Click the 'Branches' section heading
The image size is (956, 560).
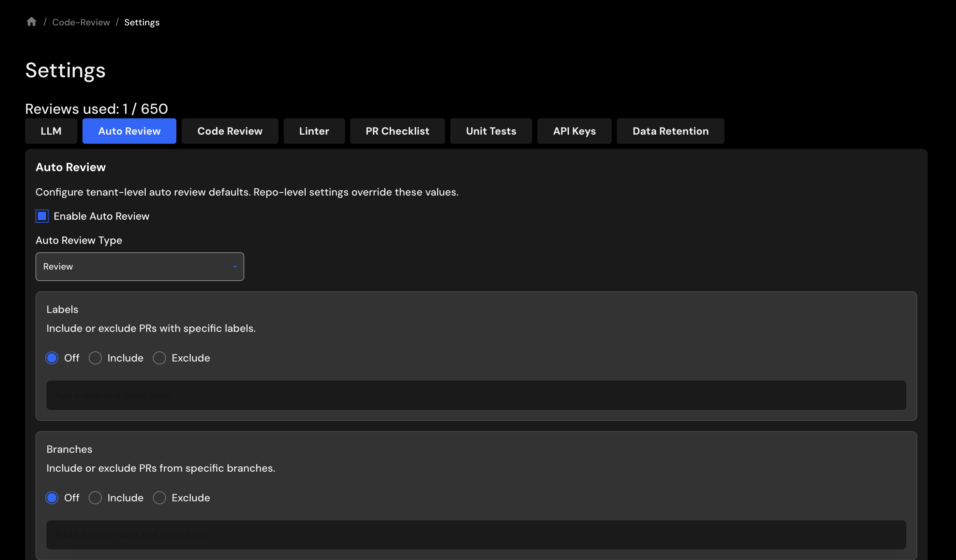(x=69, y=449)
